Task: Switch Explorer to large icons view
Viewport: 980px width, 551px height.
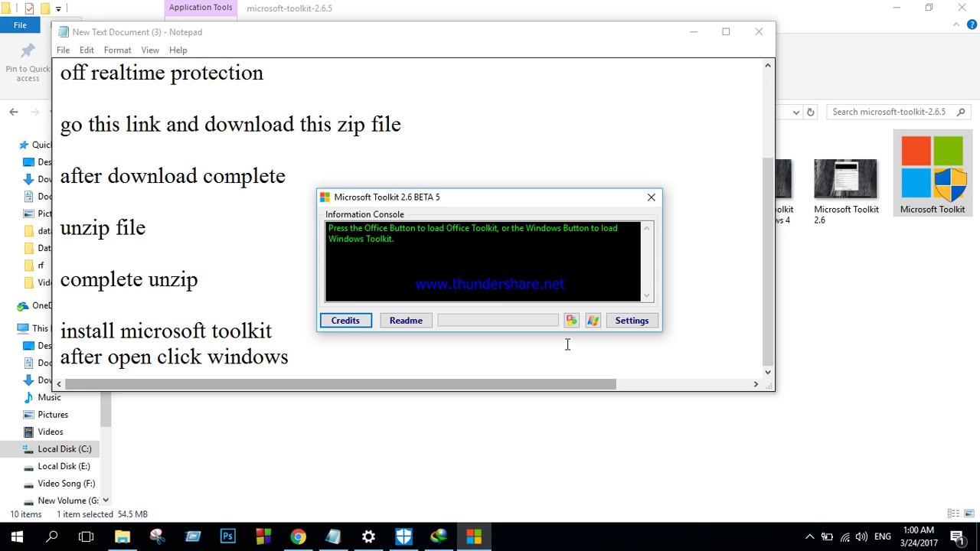Action: tap(971, 514)
